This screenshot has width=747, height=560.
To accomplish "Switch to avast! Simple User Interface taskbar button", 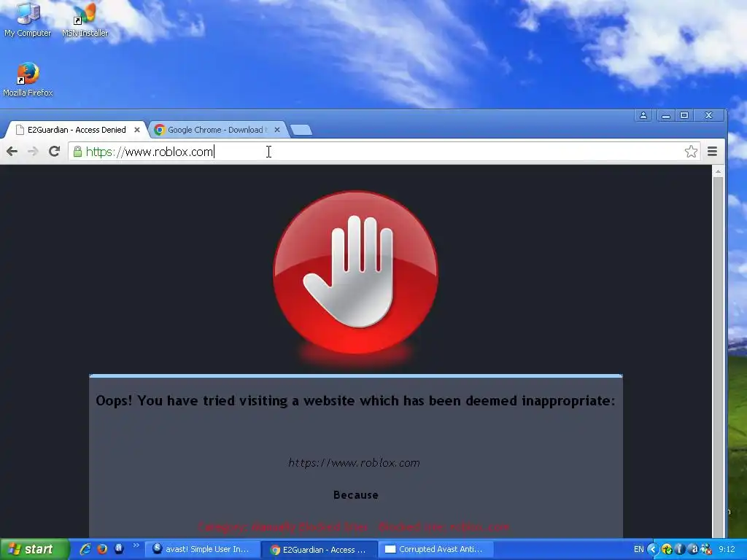I will [203, 549].
